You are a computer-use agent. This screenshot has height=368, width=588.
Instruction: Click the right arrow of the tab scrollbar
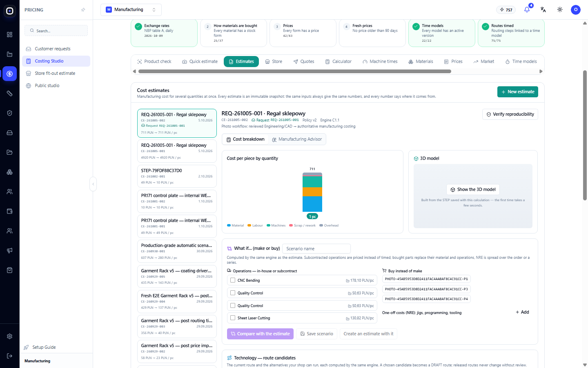click(541, 71)
